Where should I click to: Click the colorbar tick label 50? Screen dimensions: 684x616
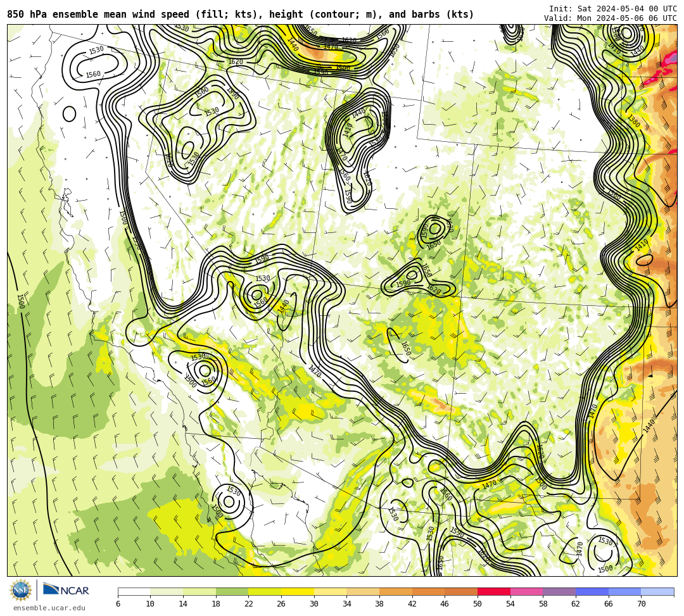(x=478, y=604)
